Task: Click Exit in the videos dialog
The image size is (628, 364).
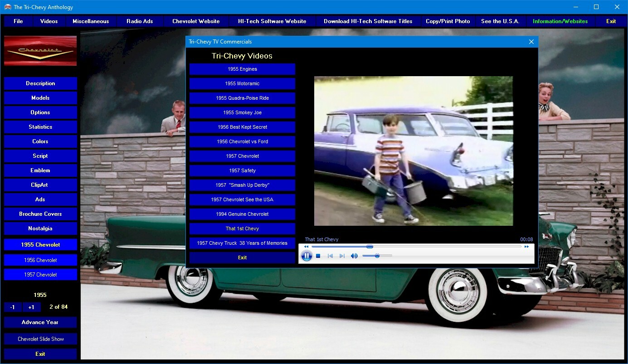Action: pos(242,257)
